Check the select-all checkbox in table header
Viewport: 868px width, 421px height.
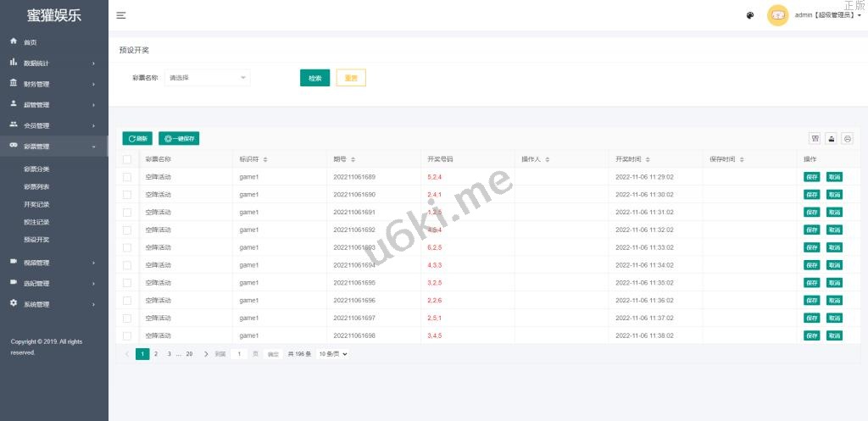click(x=127, y=159)
